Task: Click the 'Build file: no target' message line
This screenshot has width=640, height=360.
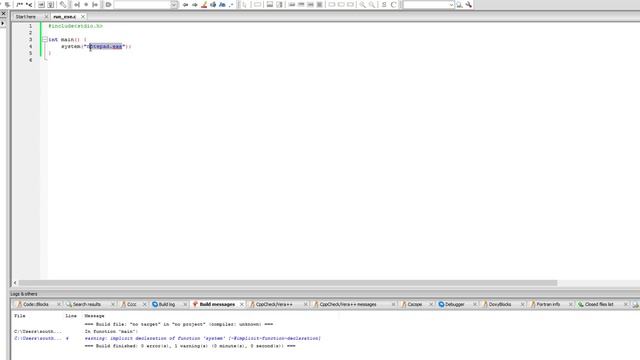Action: coord(179,324)
